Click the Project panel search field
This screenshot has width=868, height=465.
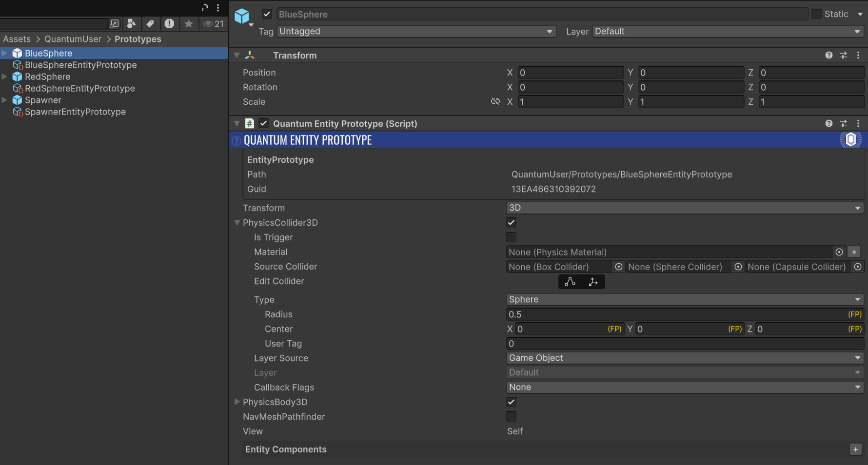click(x=54, y=24)
